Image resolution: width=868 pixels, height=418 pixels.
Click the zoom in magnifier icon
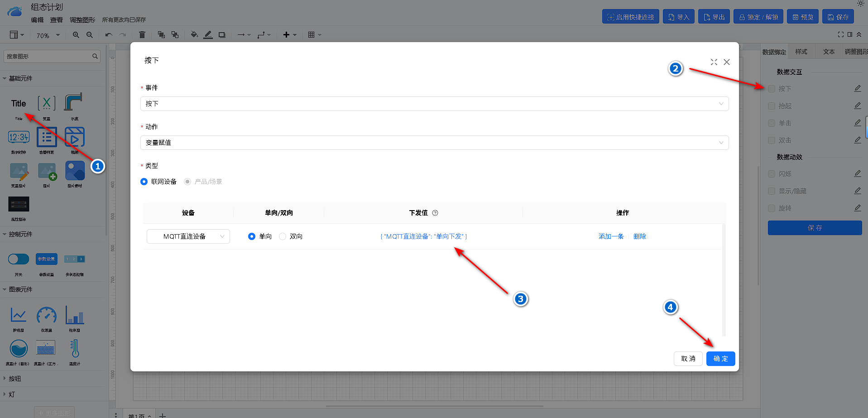point(76,35)
